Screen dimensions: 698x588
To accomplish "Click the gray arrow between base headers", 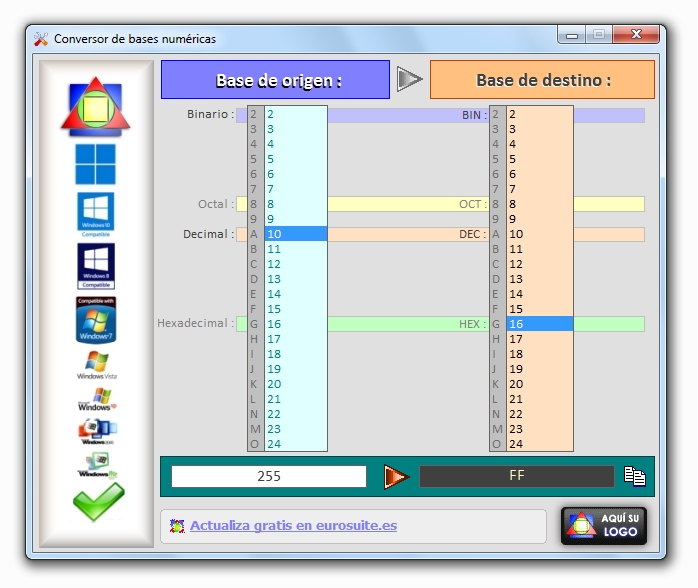I will click(x=409, y=80).
